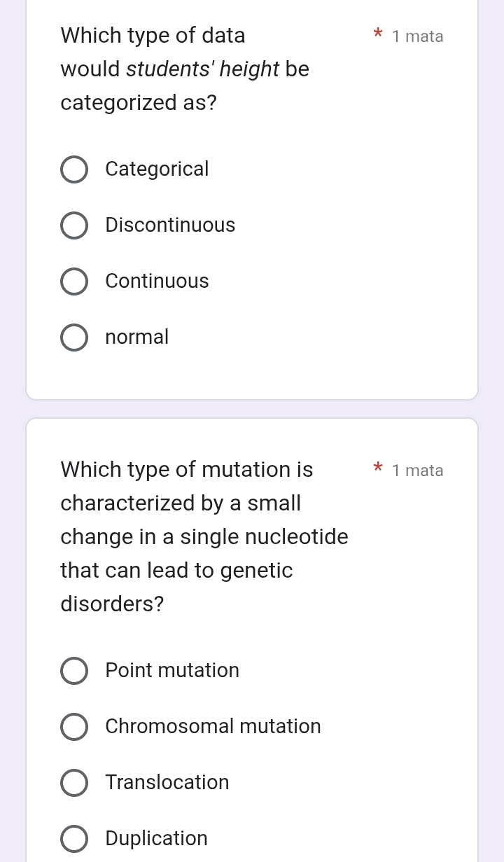Viewport: 504px width, 862px height.
Task: Click the 'Continuous' label text
Action: click(x=157, y=281)
